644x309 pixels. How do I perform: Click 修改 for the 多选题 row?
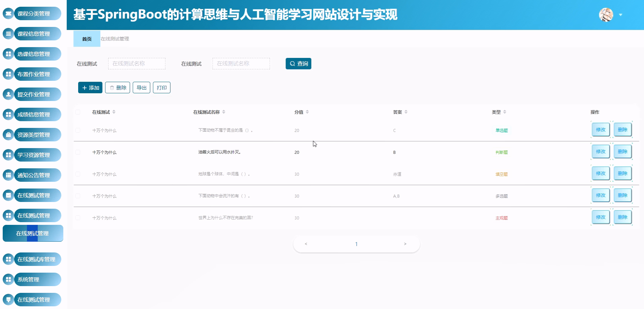click(601, 195)
